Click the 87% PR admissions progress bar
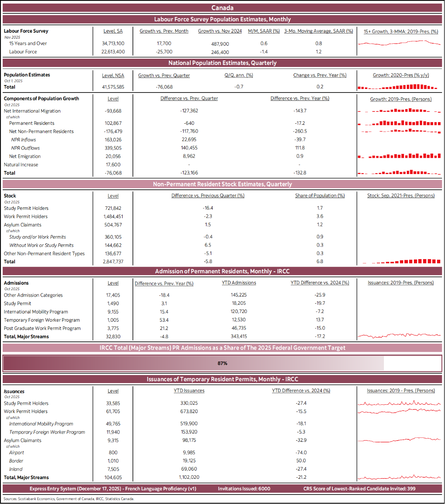Image resolution: width=445 pixels, height=504 pixels. click(x=222, y=363)
